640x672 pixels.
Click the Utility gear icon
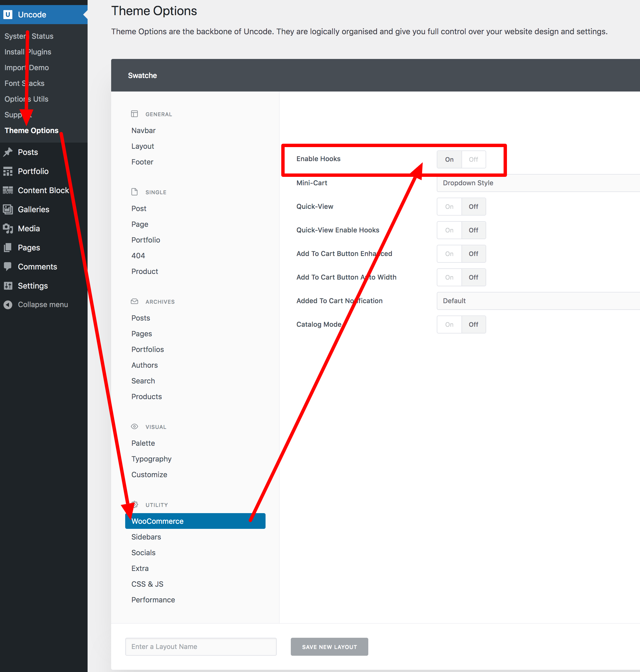[x=134, y=504]
